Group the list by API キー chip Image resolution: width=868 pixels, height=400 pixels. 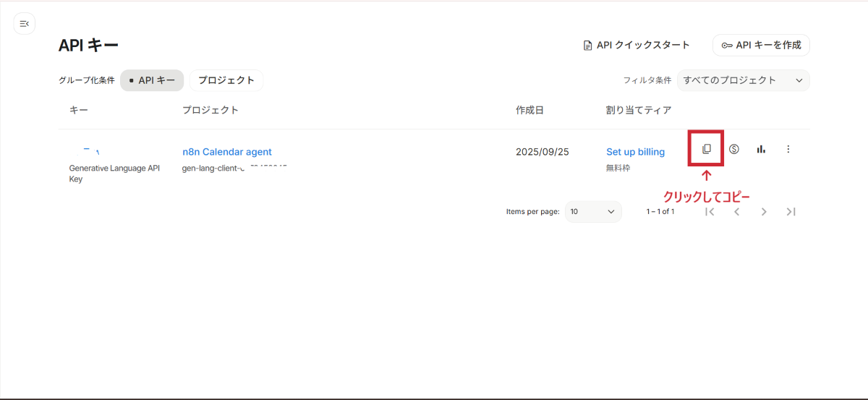(152, 80)
